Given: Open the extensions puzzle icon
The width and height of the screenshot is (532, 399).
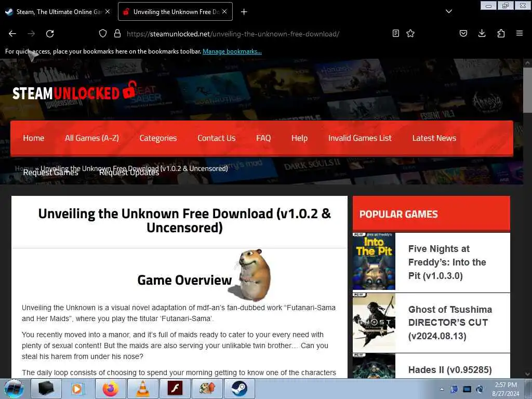Looking at the screenshot, I should click(x=501, y=33).
